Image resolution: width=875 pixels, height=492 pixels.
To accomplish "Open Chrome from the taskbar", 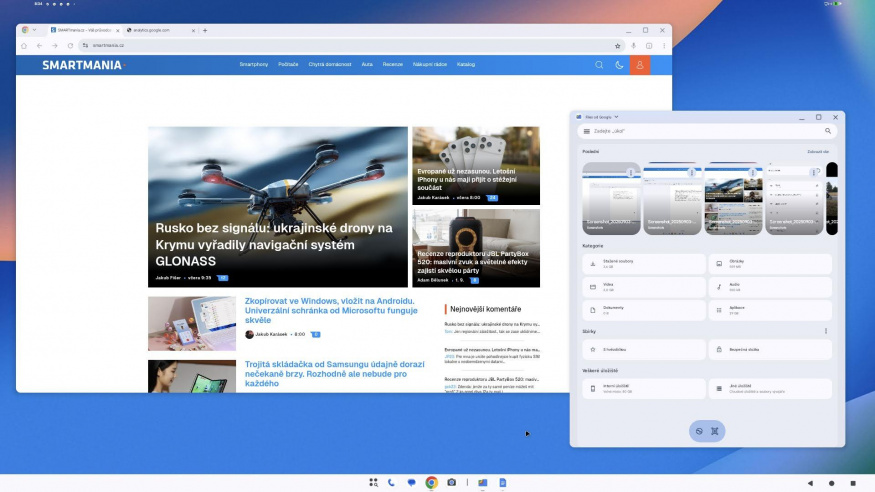I will 432,482.
